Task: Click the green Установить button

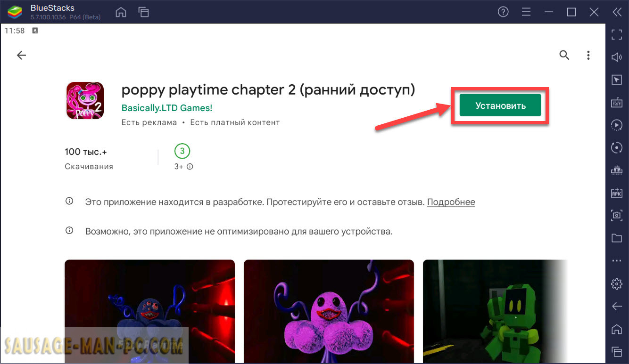Action: tap(500, 105)
